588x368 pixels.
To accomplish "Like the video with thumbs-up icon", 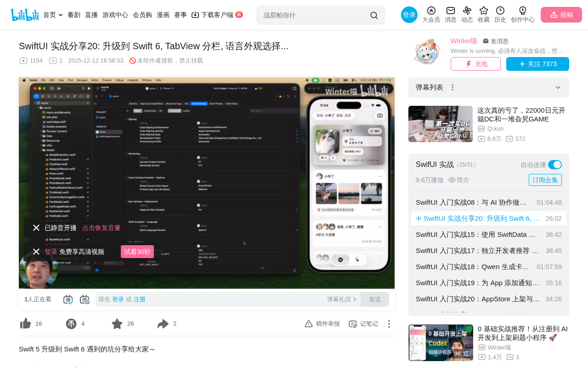I will click(x=25, y=324).
